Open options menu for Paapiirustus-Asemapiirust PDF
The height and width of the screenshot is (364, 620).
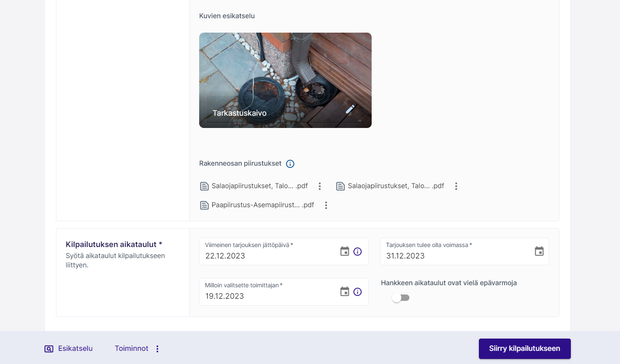(326, 206)
